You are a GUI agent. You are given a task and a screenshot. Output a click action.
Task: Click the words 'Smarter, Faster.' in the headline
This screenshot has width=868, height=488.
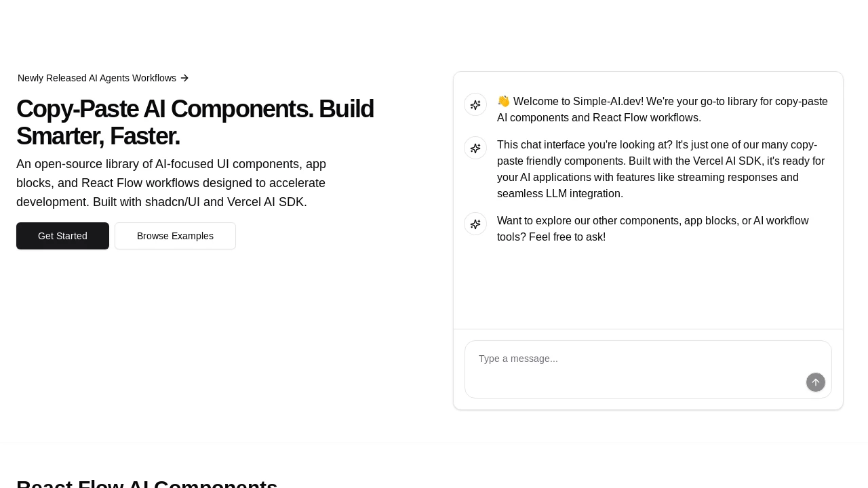click(98, 136)
